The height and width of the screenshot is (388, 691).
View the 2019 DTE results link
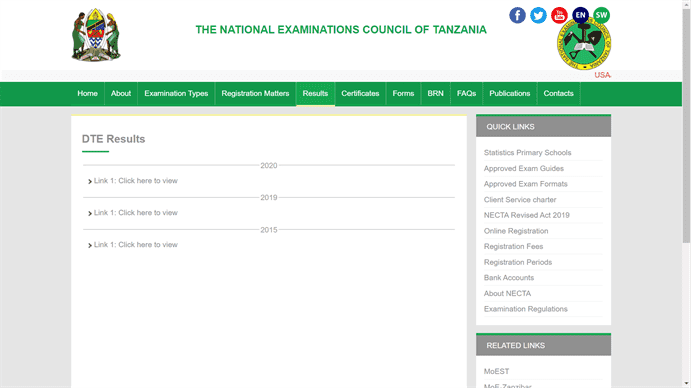(136, 213)
